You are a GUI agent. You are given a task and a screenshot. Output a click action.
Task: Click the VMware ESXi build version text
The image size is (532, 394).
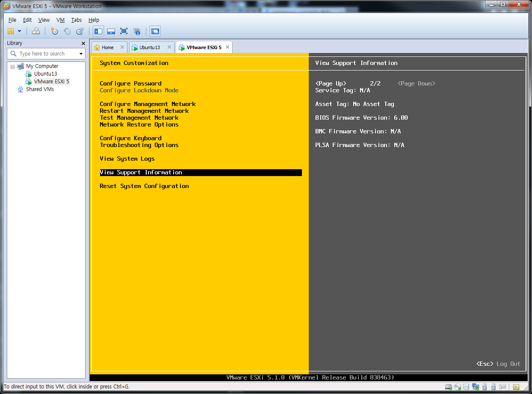coord(310,377)
